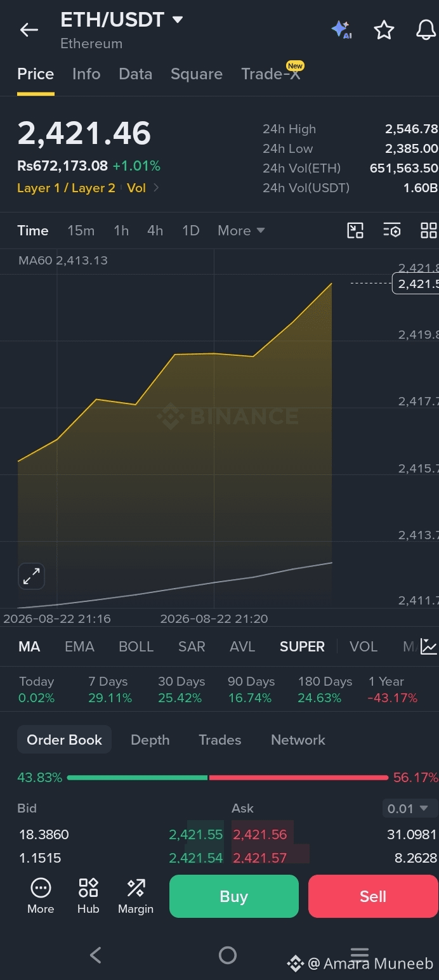The image size is (439, 980).
Task: Open chart settings icon
Action: (x=392, y=230)
